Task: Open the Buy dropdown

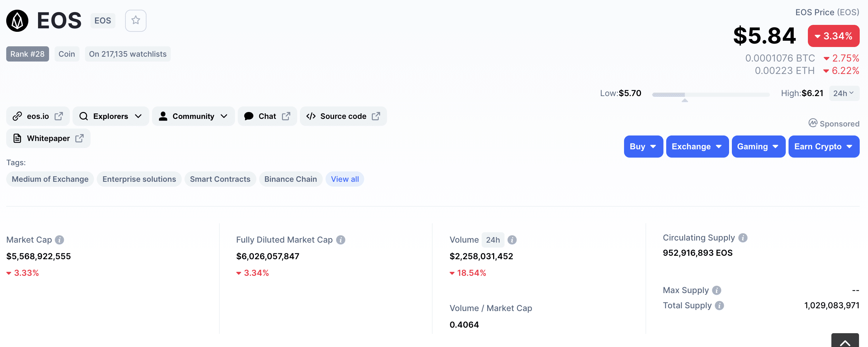Action: 643,147
